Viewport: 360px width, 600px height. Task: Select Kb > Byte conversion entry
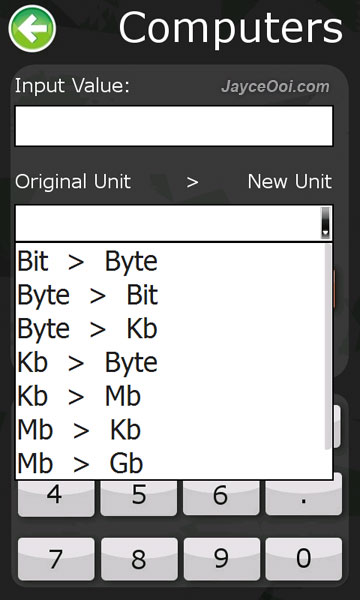(x=171, y=362)
